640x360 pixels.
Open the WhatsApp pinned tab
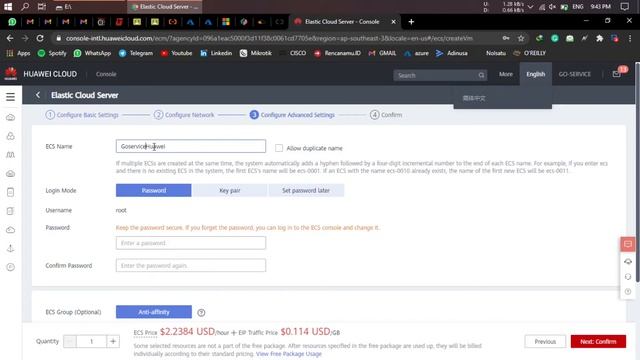click(x=12, y=22)
